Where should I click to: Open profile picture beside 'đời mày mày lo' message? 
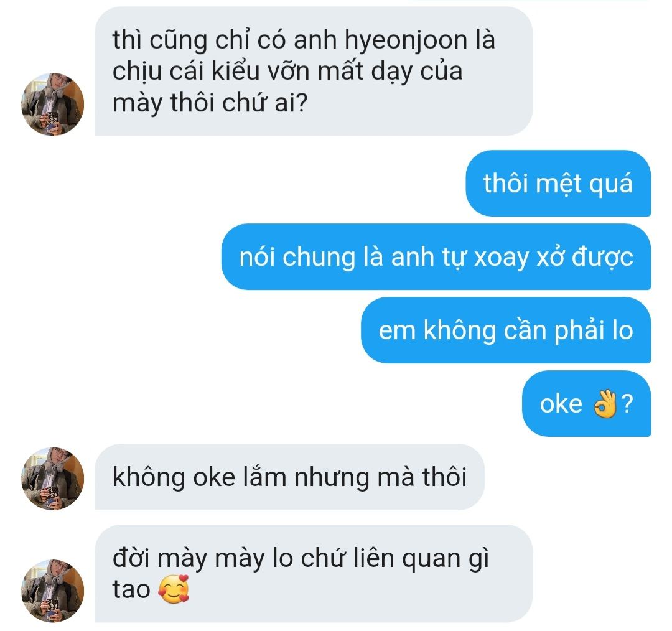(x=53, y=591)
